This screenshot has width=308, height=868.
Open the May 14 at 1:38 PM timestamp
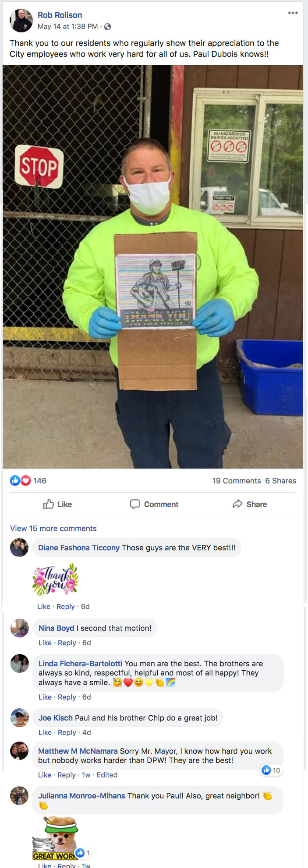[68, 27]
